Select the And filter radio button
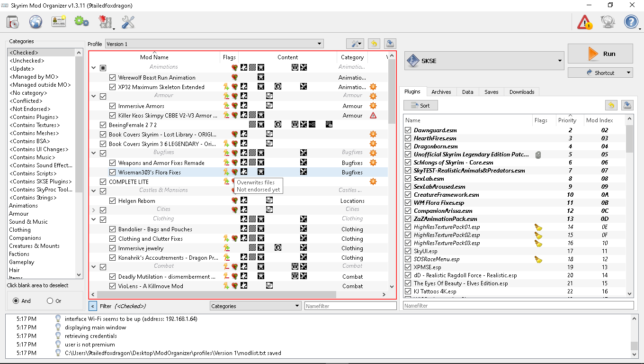This screenshot has width=644, height=364. [x=16, y=300]
